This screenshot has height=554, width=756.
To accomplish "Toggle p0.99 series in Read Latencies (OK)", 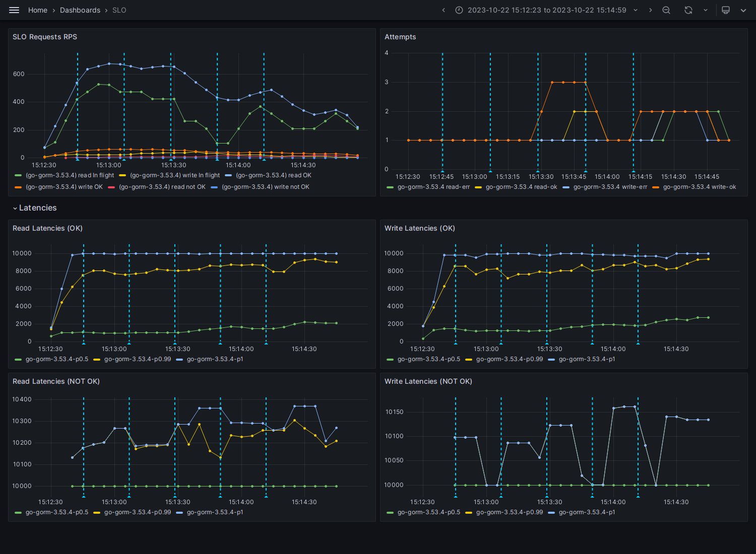I will point(138,359).
